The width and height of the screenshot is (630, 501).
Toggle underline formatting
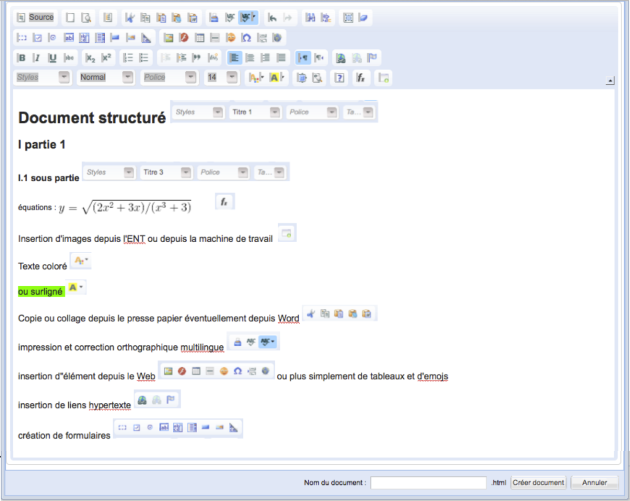[x=52, y=58]
